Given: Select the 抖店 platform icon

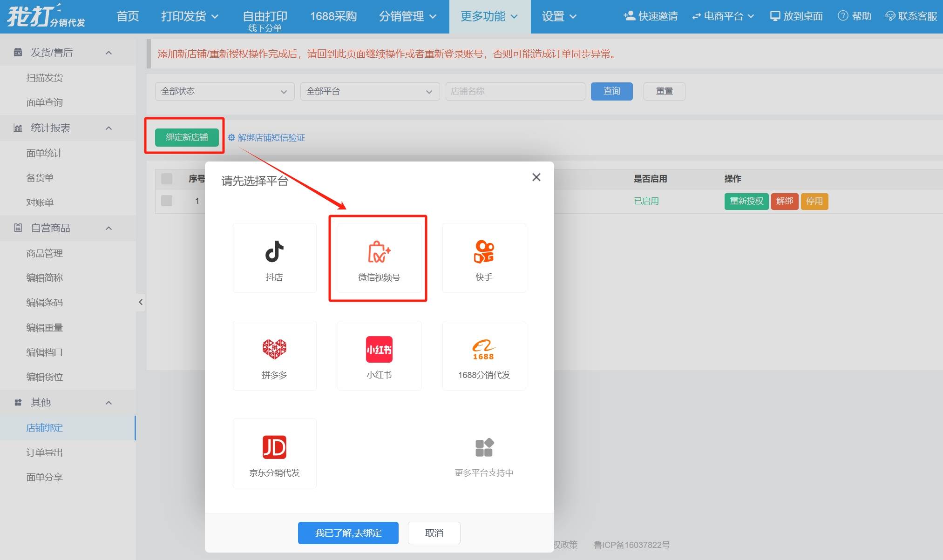Looking at the screenshot, I should 274,252.
